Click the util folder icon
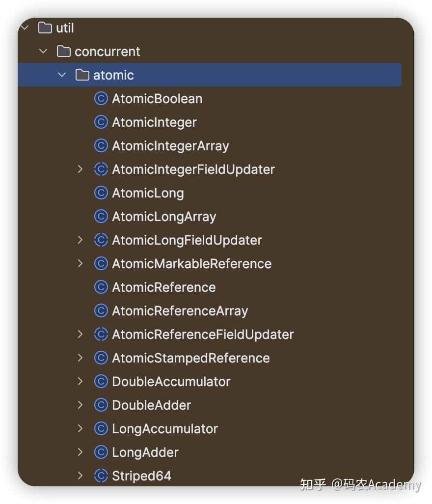432x504 pixels. click(x=45, y=28)
